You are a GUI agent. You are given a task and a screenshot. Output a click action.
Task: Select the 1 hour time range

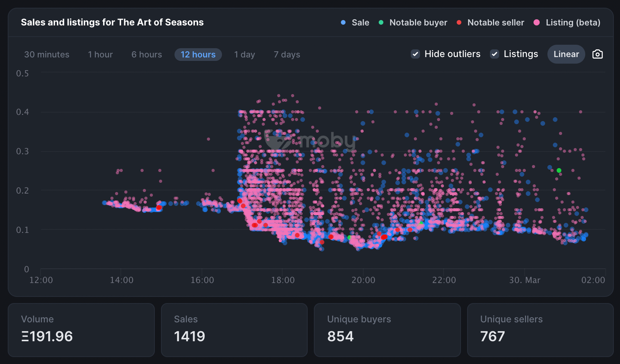point(100,54)
